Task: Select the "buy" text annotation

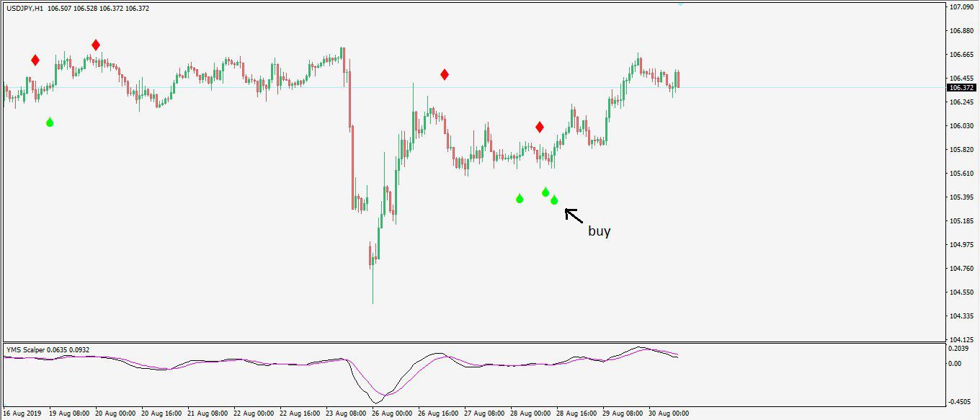Action: [599, 232]
